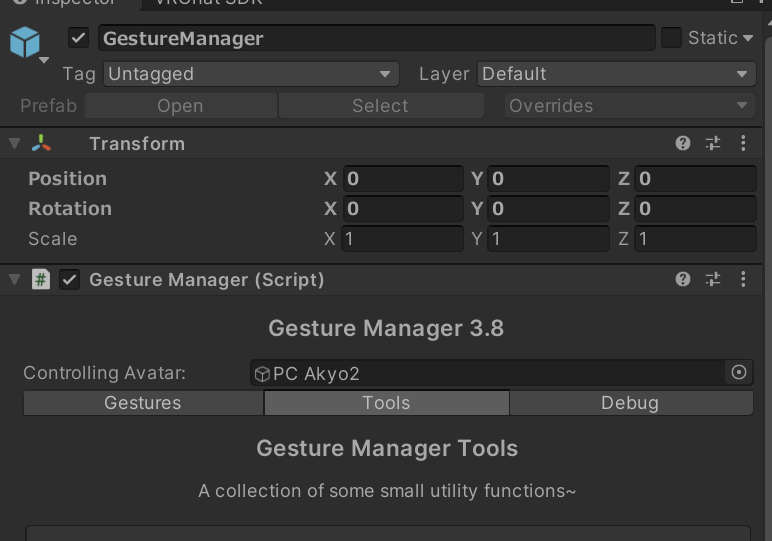Image resolution: width=772 pixels, height=541 pixels.
Task: Collapse the Transform component foldout
Action: (x=15, y=143)
